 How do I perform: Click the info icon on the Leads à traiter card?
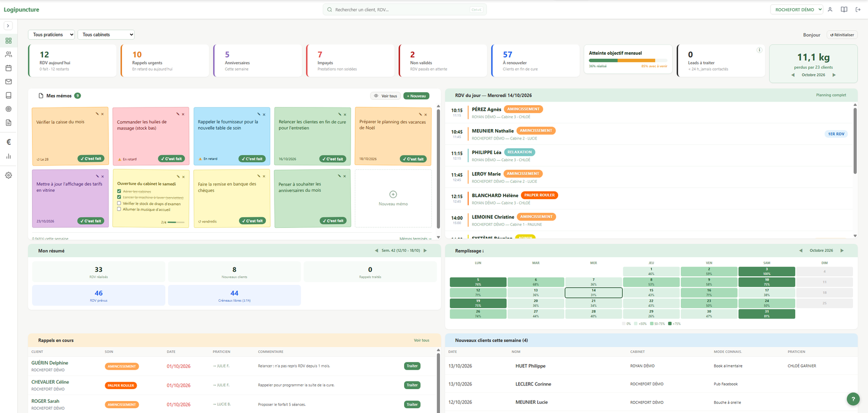[x=759, y=50]
